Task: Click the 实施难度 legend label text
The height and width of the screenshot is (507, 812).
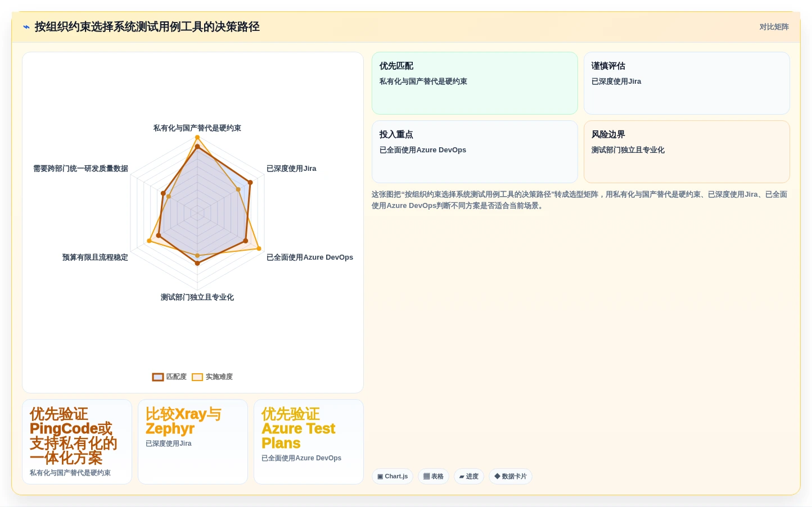Action: tap(219, 377)
